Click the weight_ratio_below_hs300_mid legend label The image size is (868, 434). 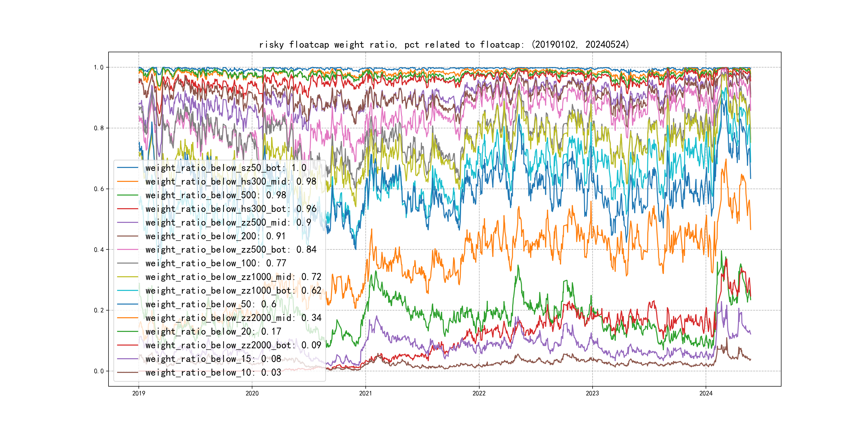tap(231, 182)
